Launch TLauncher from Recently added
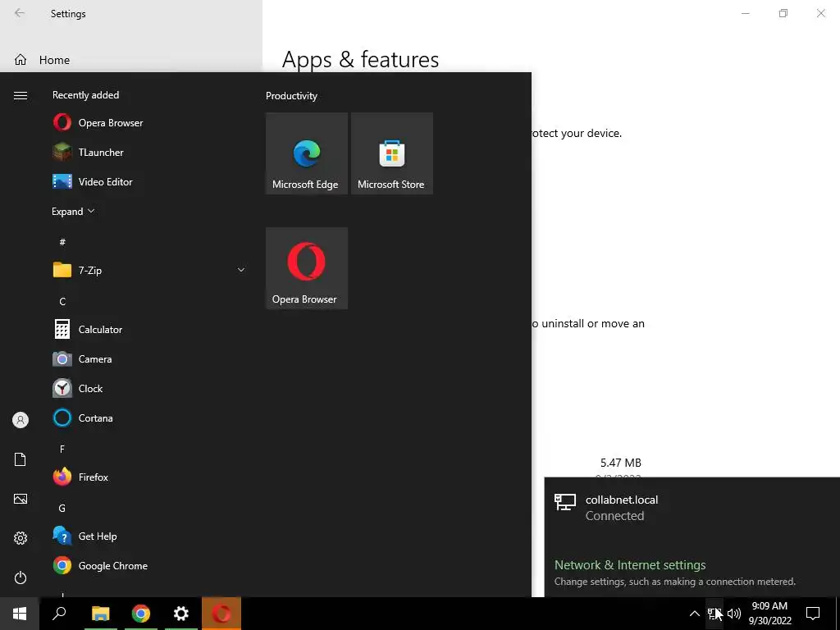Image resolution: width=840 pixels, height=630 pixels. [150, 152]
